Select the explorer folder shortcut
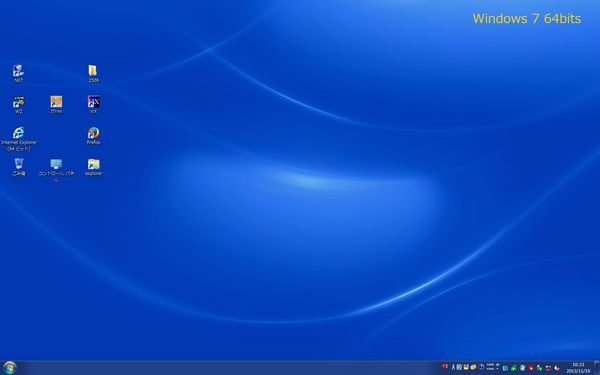Screen dimensions: 600x375 (x=93, y=167)
